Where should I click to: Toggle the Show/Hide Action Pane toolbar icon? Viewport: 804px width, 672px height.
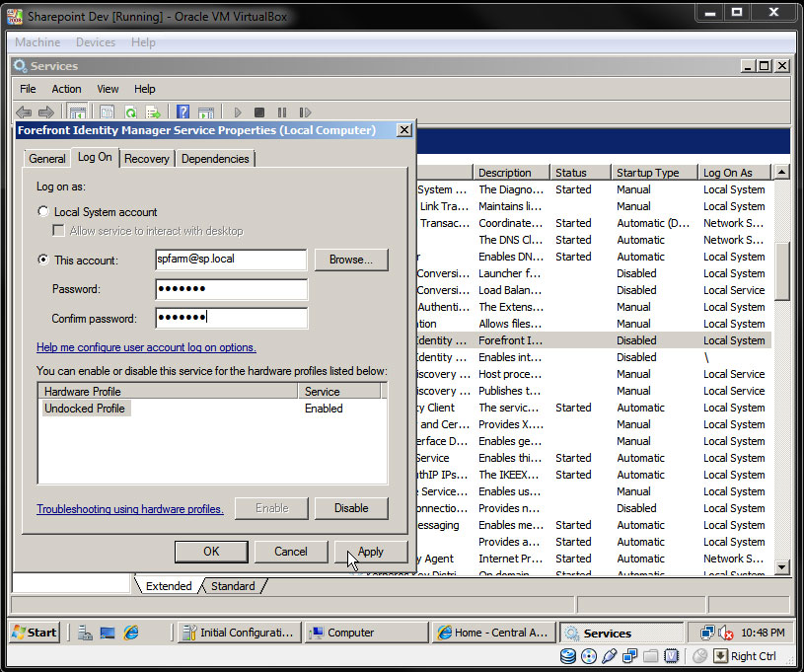point(206,112)
